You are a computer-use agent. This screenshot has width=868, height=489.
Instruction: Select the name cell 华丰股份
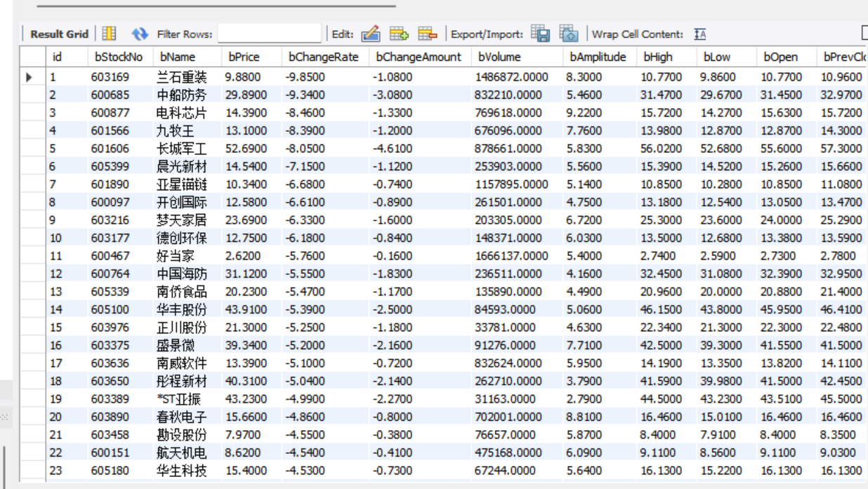coord(182,309)
